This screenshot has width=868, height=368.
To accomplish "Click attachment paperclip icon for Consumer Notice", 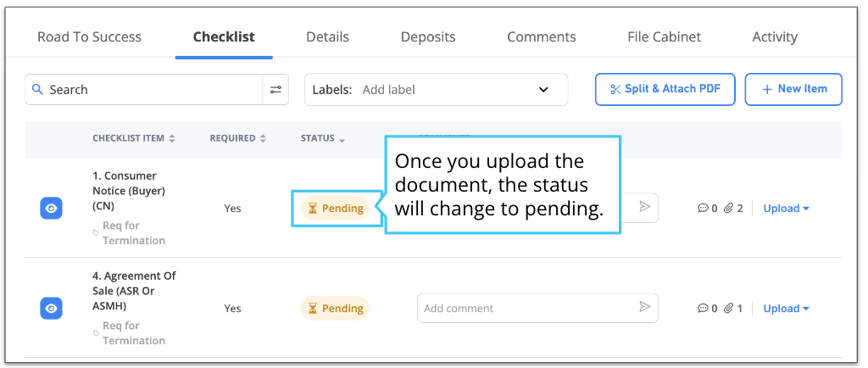I will click(729, 209).
